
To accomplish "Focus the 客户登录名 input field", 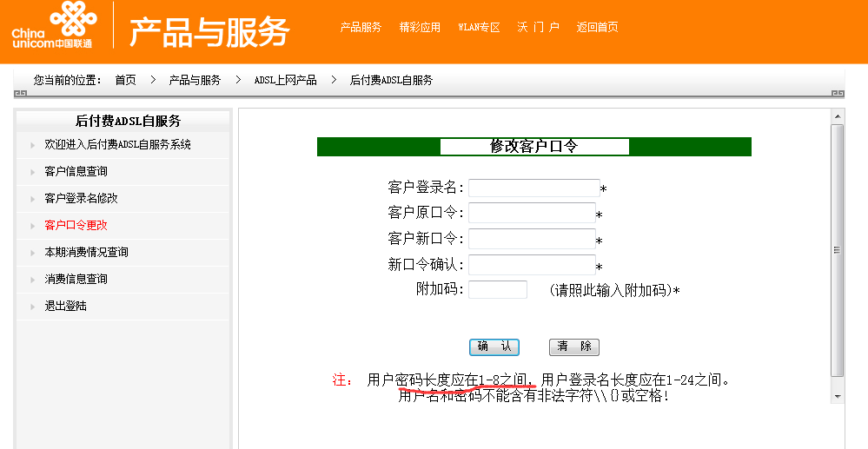I will click(x=534, y=188).
